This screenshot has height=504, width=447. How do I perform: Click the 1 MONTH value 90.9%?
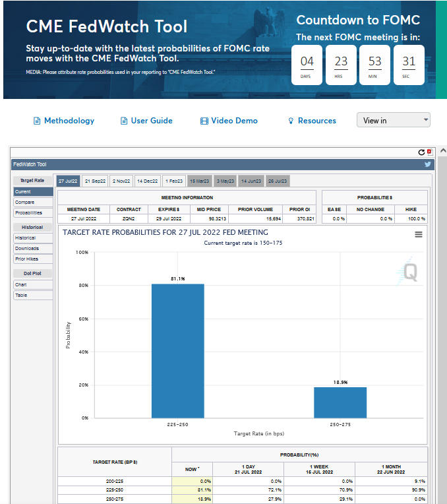(x=420, y=490)
